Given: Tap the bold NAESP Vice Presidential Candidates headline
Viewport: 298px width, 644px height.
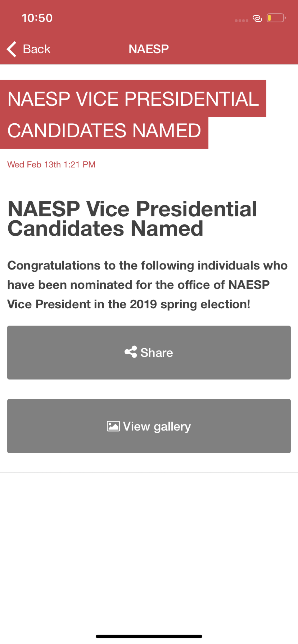Looking at the screenshot, I should (132, 218).
